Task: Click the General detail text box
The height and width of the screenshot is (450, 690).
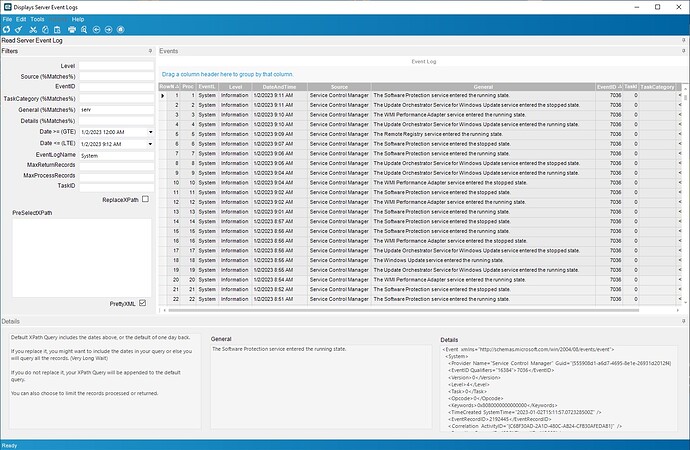Action: tap(321, 386)
